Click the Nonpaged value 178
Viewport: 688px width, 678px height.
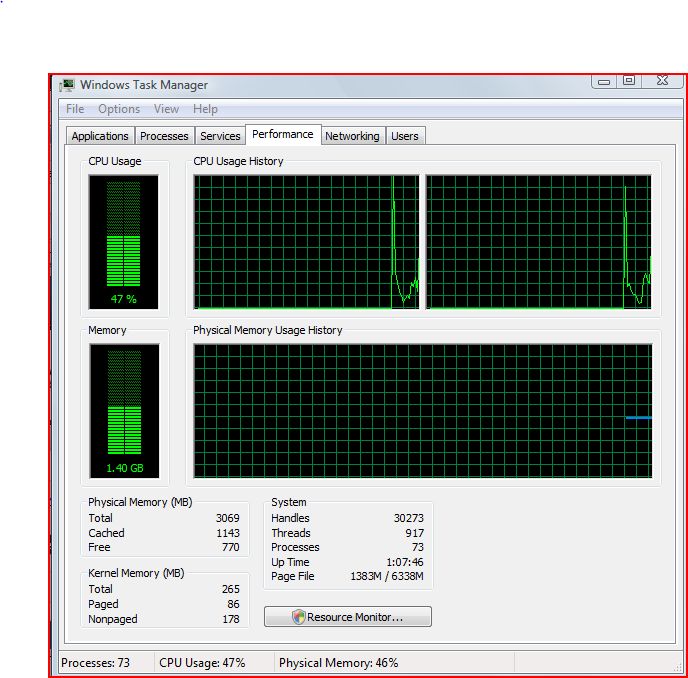pyautogui.click(x=231, y=619)
